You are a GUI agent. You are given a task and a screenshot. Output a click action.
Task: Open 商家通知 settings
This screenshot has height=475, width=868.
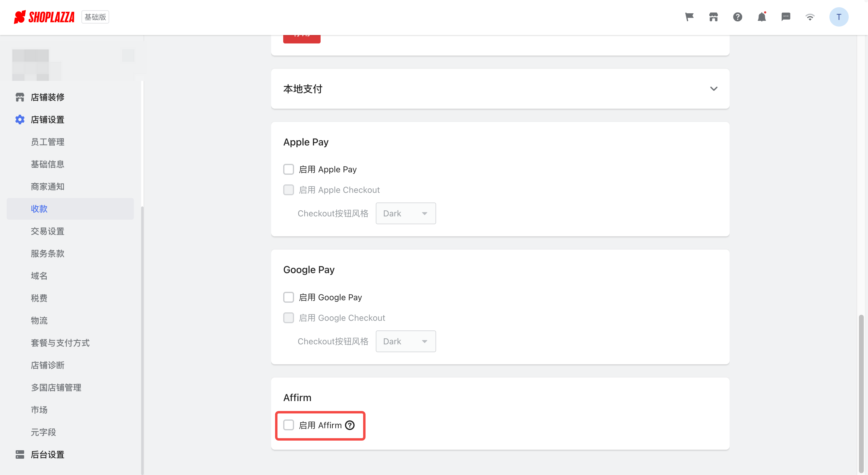[x=48, y=186]
